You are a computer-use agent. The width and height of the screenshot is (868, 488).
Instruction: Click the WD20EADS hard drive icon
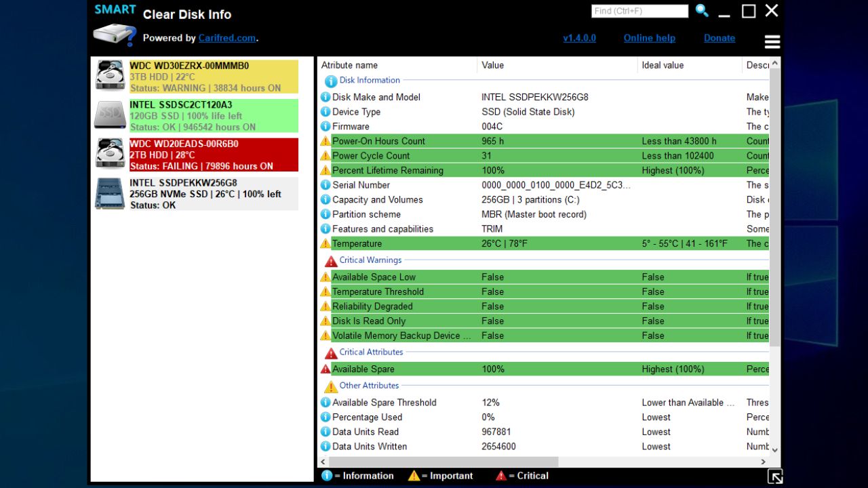(x=110, y=154)
